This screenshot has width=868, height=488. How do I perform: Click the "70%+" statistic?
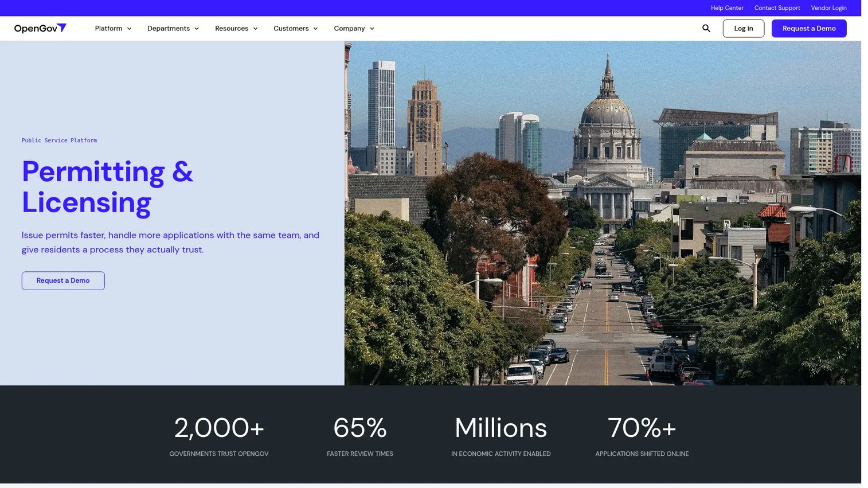coord(642,428)
